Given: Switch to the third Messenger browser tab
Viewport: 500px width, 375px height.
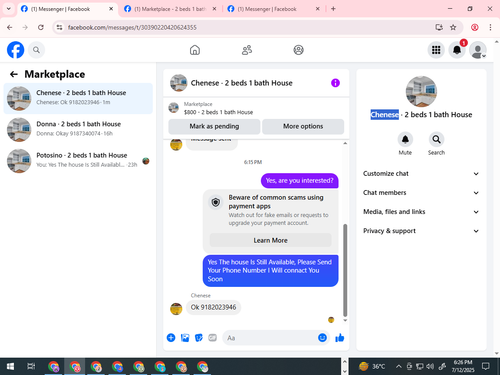Looking at the screenshot, I should tap(273, 9).
